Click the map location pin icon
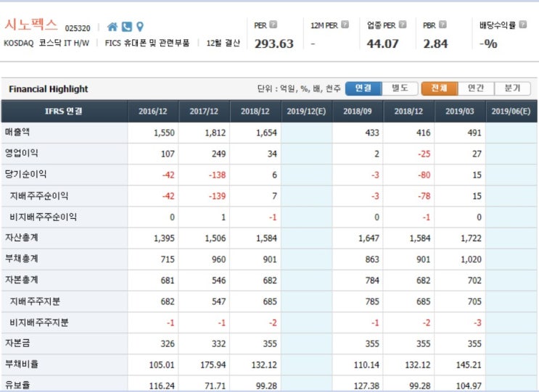Viewport: 539px width, 392px height. (140, 26)
